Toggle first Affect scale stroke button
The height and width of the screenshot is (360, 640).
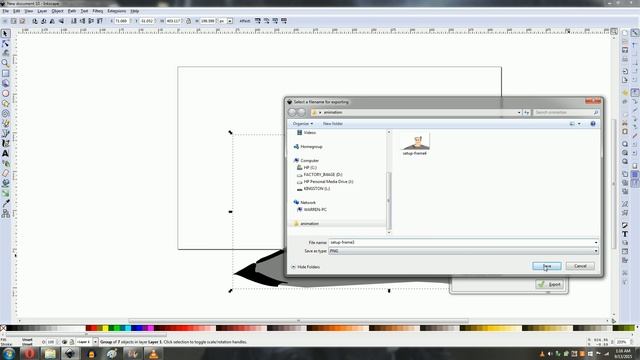coord(258,21)
